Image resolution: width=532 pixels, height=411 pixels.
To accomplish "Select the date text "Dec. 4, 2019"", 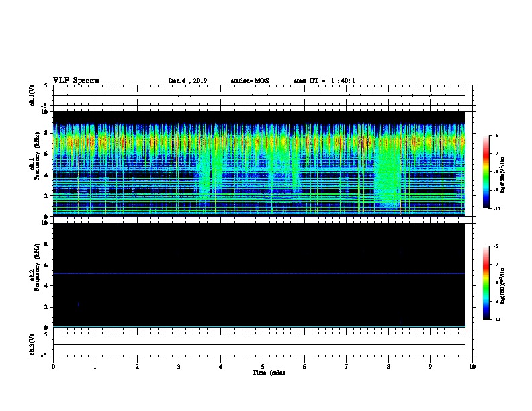I will click(187, 81).
